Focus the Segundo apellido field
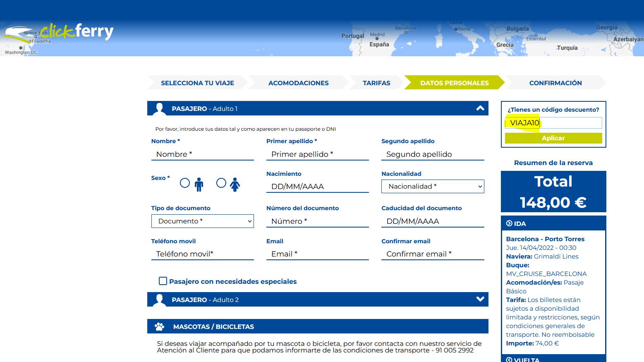 point(433,154)
